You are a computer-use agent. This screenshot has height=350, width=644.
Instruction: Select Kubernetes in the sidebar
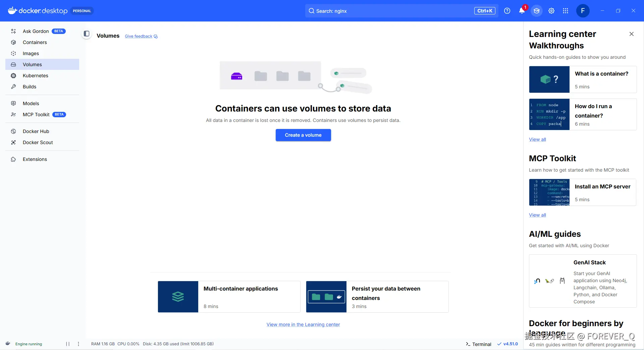[42, 76]
